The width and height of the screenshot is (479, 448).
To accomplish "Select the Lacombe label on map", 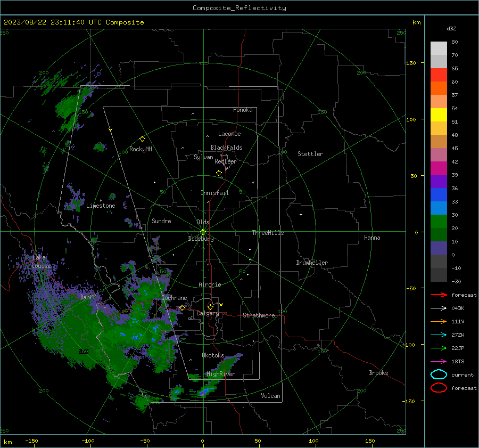I will point(229,134).
